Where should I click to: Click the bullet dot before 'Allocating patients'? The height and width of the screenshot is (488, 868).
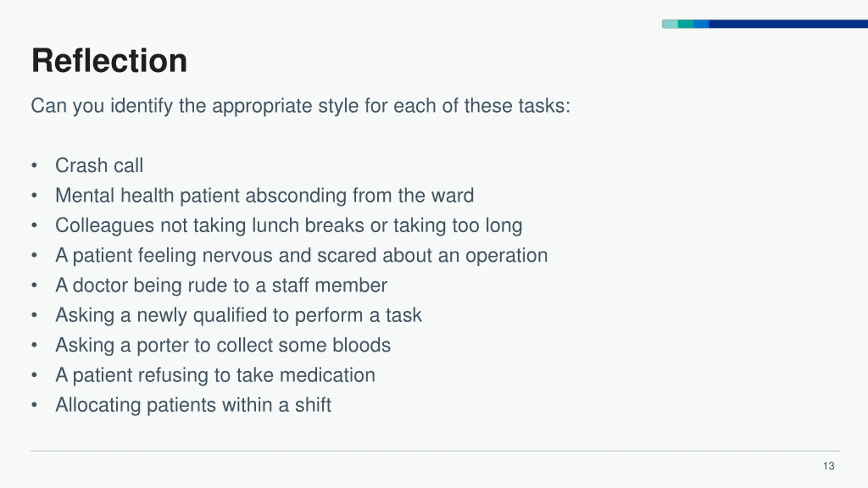34,405
